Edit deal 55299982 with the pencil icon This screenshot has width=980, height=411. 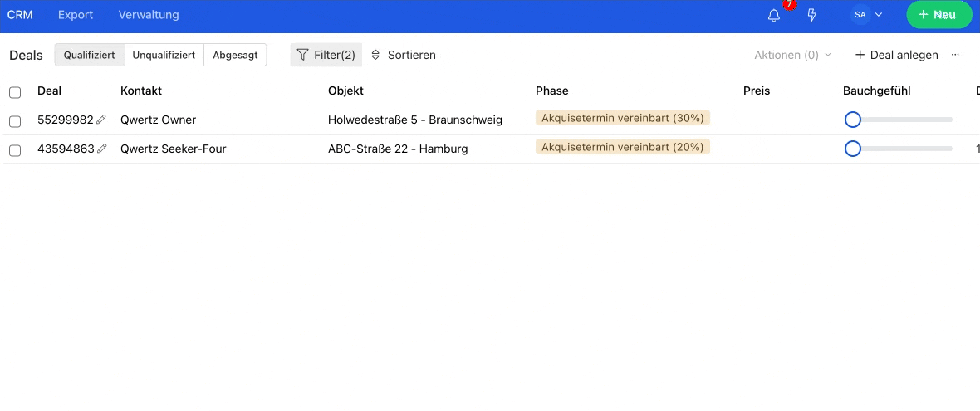pyautogui.click(x=101, y=120)
